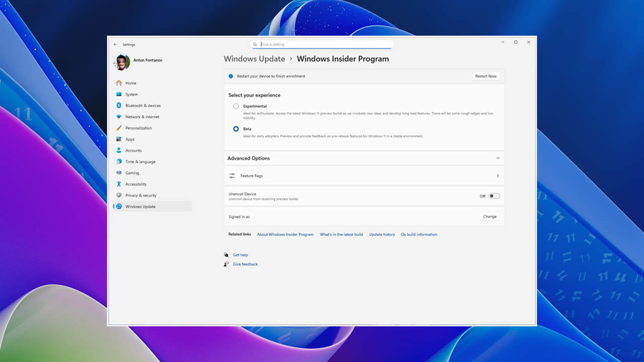Viewport: 644px width, 362px height.
Task: Toggle the Unenroll Device switch
Action: (x=495, y=196)
